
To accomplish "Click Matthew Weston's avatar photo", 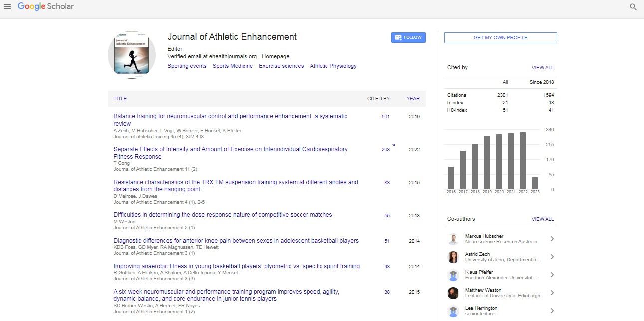I will tap(453, 293).
